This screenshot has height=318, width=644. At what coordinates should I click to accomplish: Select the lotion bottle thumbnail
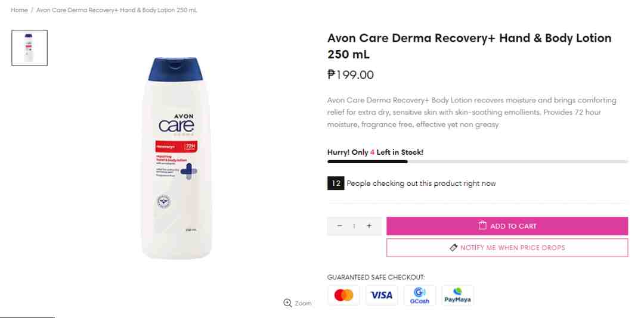coord(30,48)
